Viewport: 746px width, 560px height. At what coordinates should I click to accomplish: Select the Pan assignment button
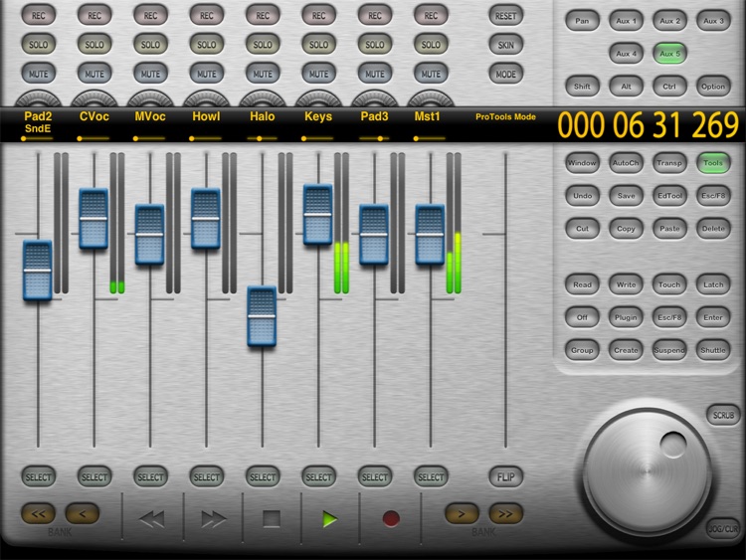pos(582,21)
